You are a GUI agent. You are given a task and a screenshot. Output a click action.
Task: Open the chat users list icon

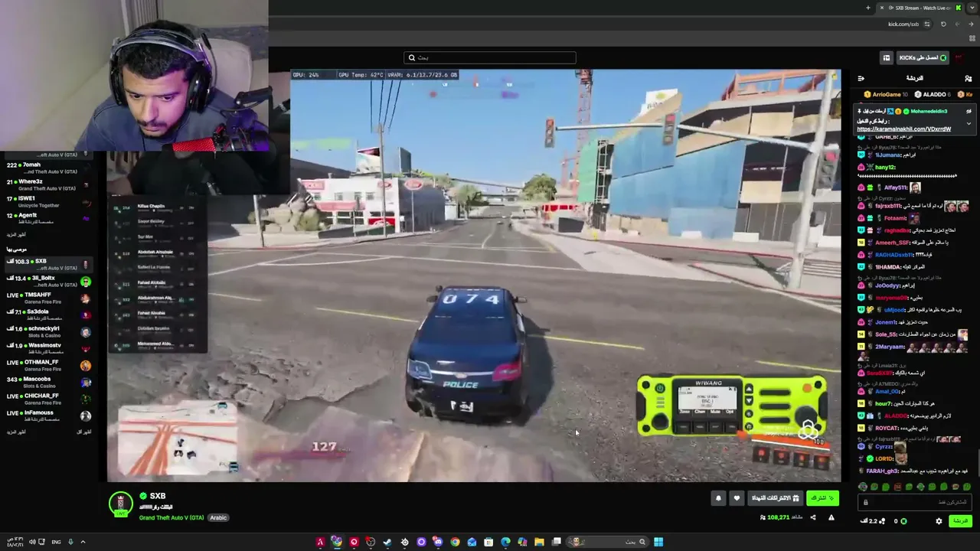(x=969, y=78)
